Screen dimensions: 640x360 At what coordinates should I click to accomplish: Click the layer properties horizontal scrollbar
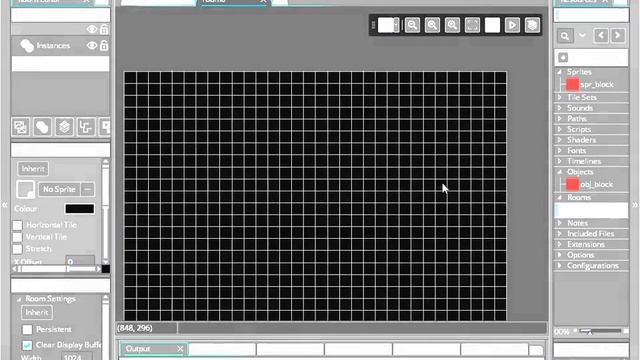pyautogui.click(x=56, y=269)
